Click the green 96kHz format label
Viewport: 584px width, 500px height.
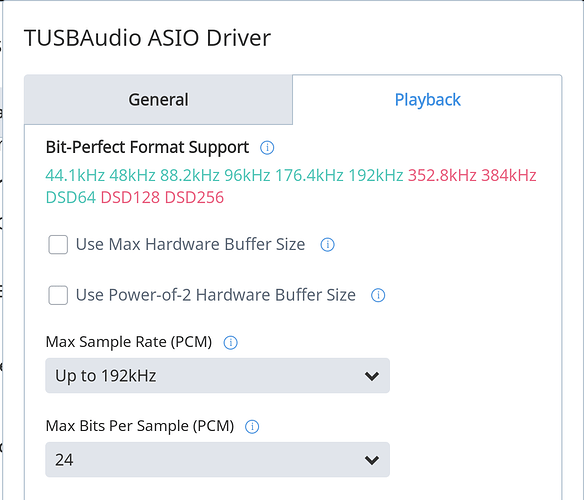pyautogui.click(x=247, y=175)
